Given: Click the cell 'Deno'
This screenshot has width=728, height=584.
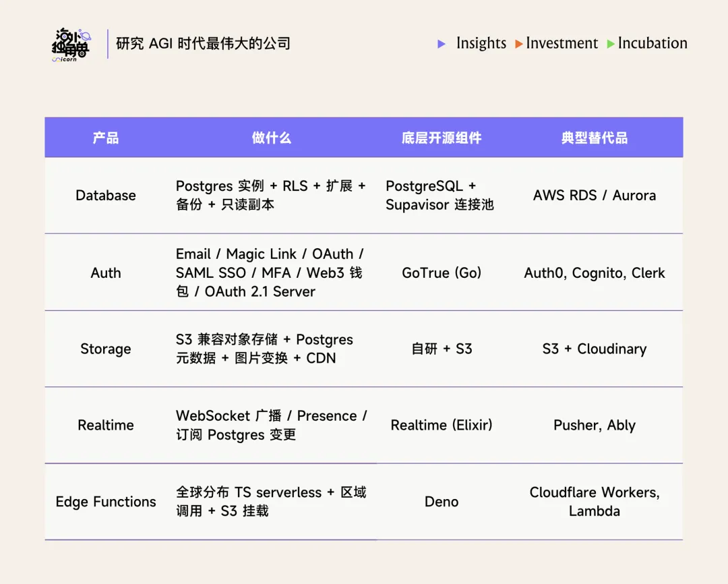Looking at the screenshot, I should click(442, 502).
